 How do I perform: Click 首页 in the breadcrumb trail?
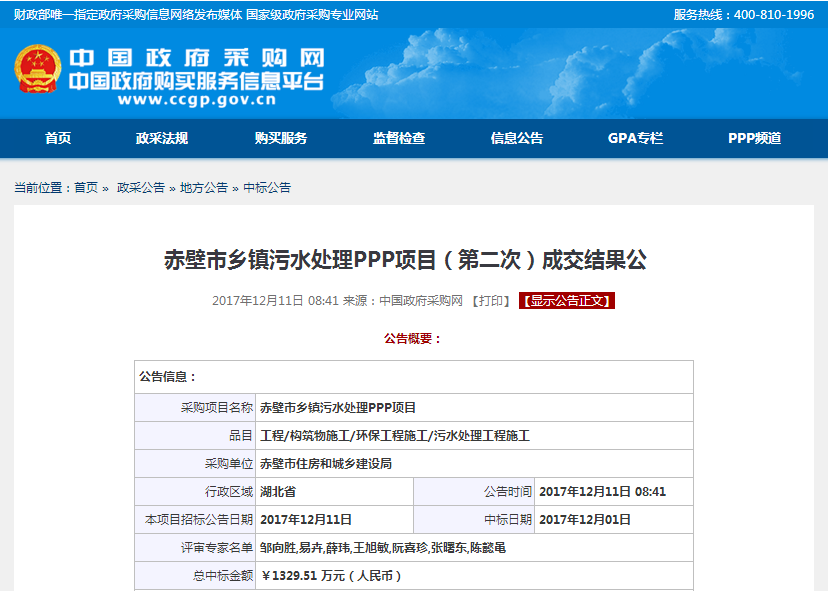pos(86,188)
